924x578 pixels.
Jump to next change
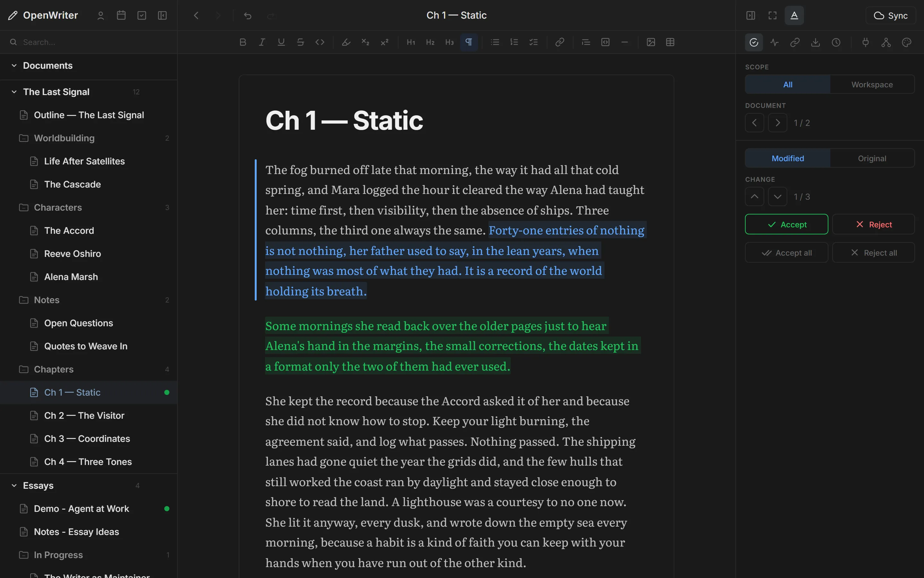778,197
